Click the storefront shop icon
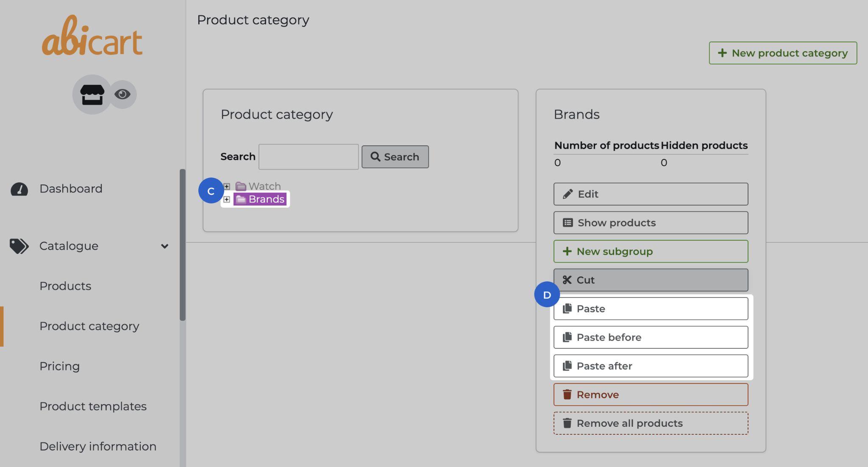This screenshot has width=868, height=467. coord(92,95)
